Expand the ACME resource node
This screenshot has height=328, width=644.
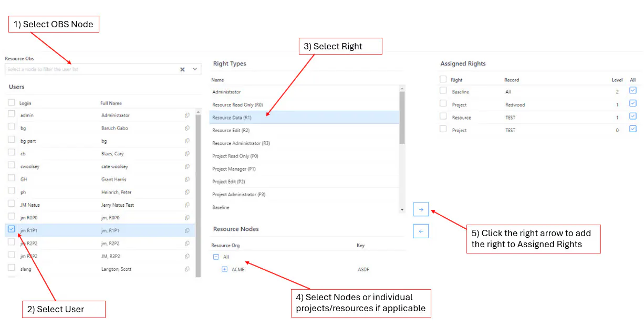coord(224,269)
